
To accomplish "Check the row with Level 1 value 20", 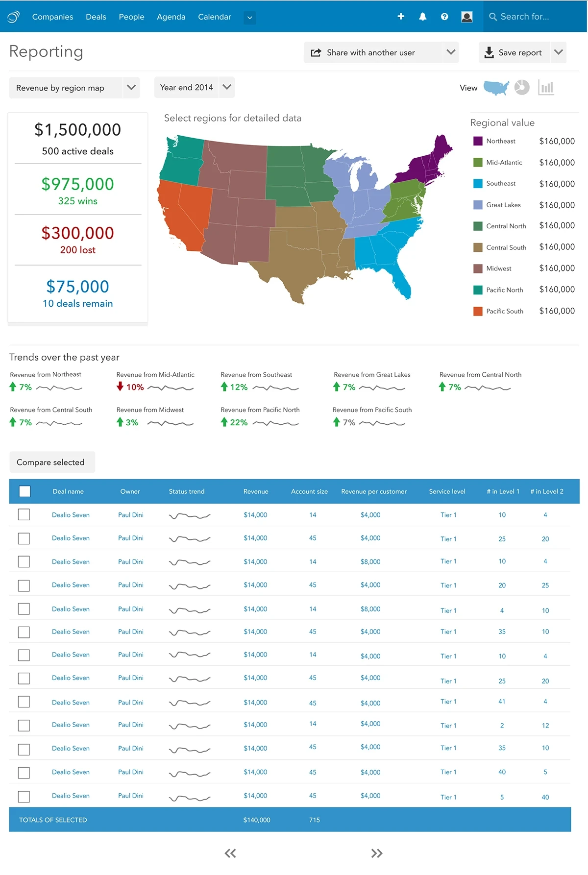I will tap(24, 585).
